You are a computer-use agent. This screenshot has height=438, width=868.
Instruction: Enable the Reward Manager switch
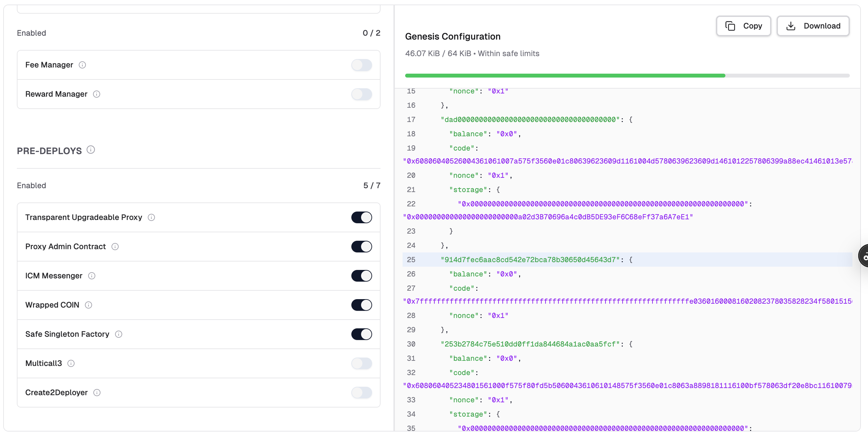pyautogui.click(x=361, y=94)
